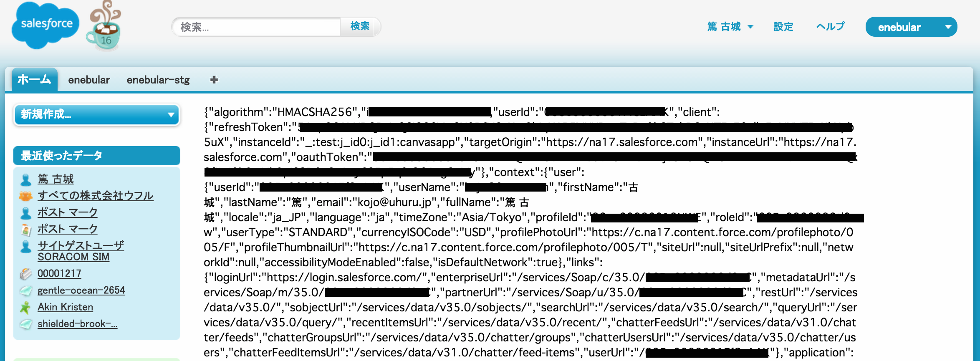This screenshot has height=361, width=980.
Task: Open the ヘルプ help link
Action: [830, 27]
